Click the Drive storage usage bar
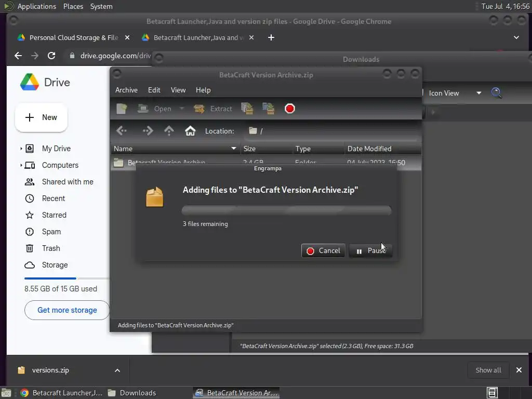Viewport: 532px width, 399px height. click(67, 278)
